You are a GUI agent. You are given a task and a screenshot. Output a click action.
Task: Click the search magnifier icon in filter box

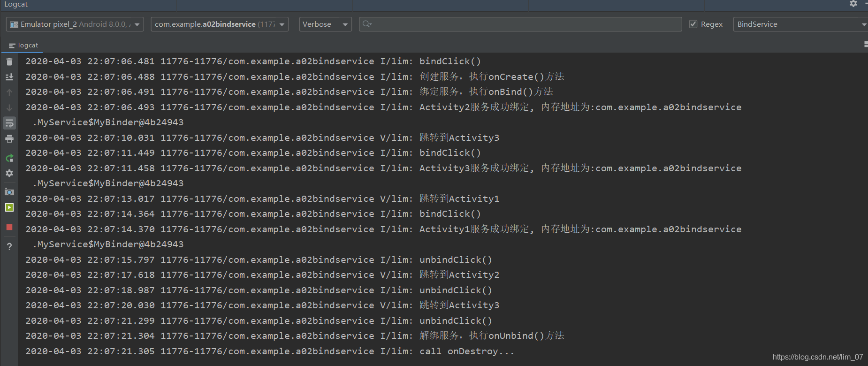tap(367, 24)
